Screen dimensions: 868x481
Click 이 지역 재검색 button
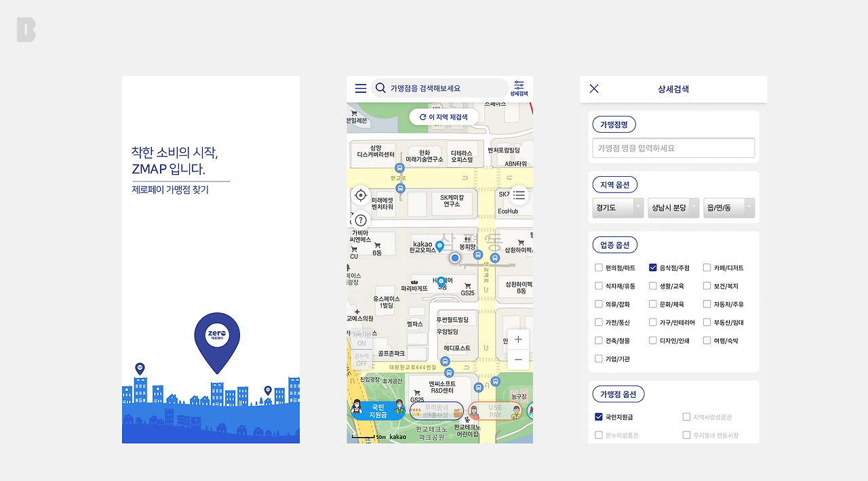(444, 117)
